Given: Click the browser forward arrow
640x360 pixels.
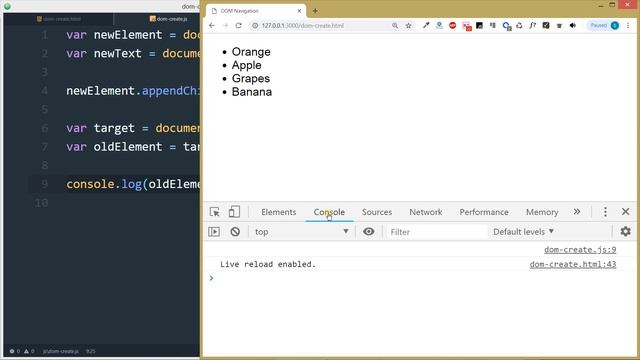Looking at the screenshot, I should (x=225, y=25).
